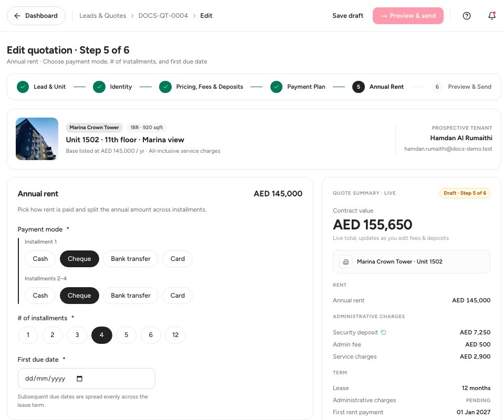Choose 12 installments
This screenshot has height=420, width=504.
175,335
